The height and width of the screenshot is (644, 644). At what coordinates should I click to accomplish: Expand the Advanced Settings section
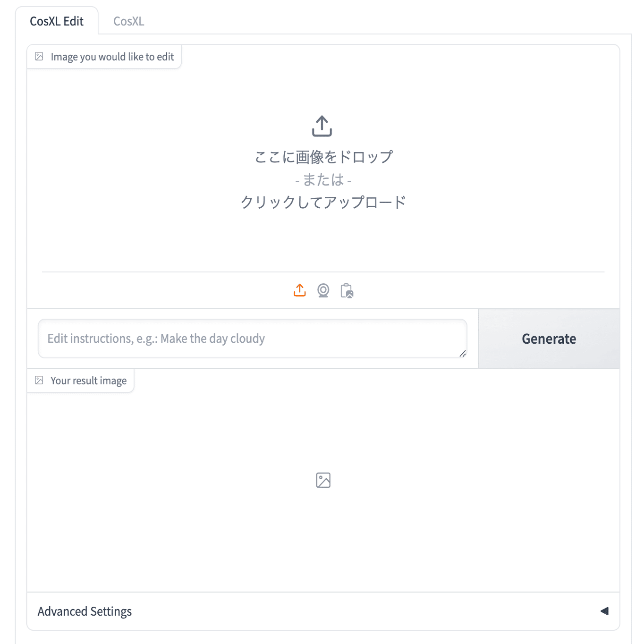click(x=85, y=611)
